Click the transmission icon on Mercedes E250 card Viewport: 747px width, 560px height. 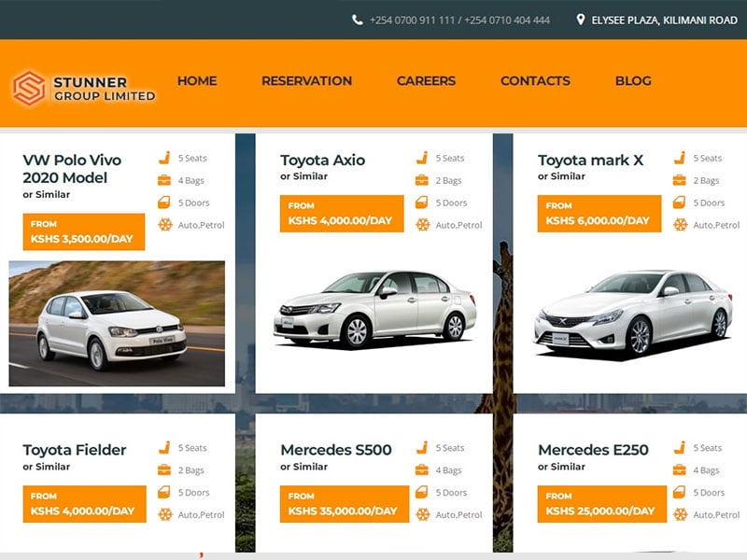681,514
